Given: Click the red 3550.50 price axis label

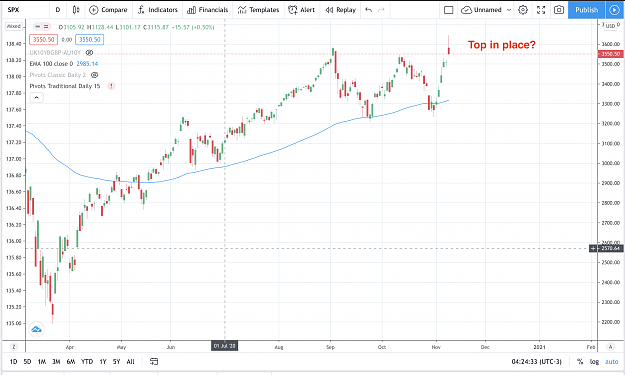Looking at the screenshot, I should [x=610, y=54].
